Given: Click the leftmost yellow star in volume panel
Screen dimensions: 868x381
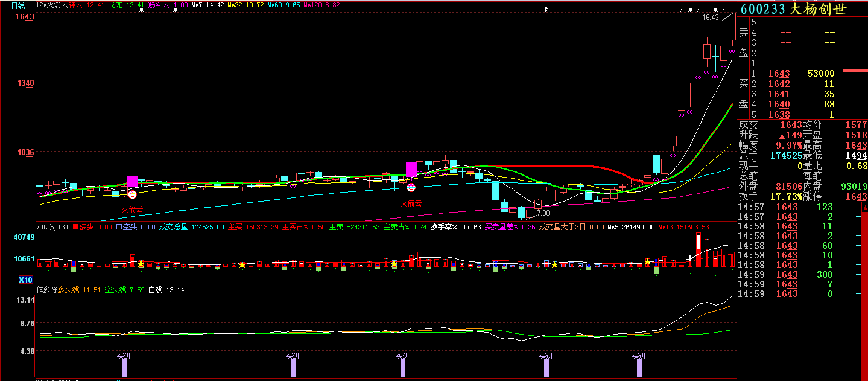Looking at the screenshot, I should point(141,264).
